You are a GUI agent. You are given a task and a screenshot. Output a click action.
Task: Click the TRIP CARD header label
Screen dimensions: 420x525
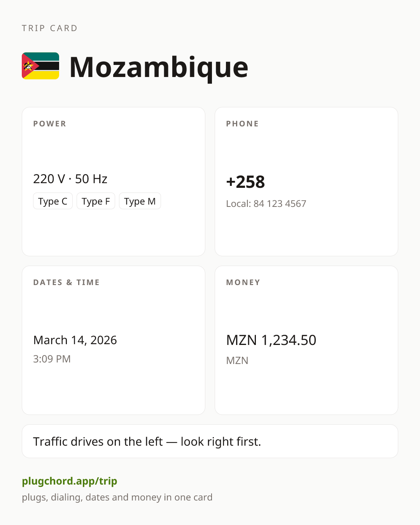click(50, 28)
